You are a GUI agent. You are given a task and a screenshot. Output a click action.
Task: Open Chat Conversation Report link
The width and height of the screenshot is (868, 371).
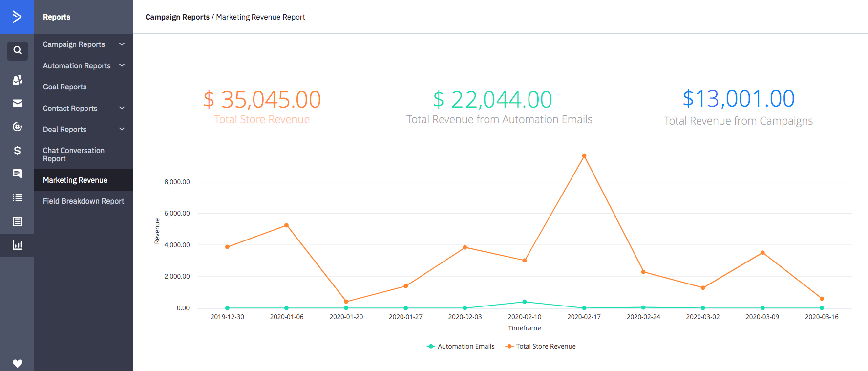[x=73, y=154]
